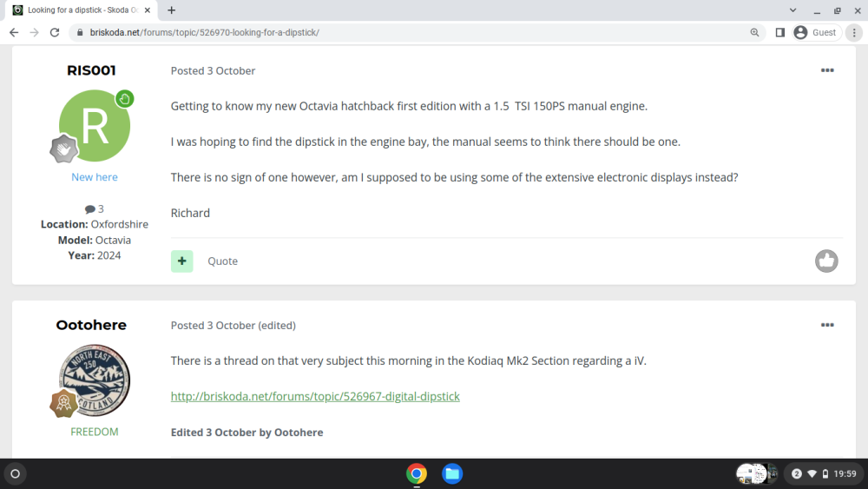Click 'Year: 2024' text

coord(94,256)
